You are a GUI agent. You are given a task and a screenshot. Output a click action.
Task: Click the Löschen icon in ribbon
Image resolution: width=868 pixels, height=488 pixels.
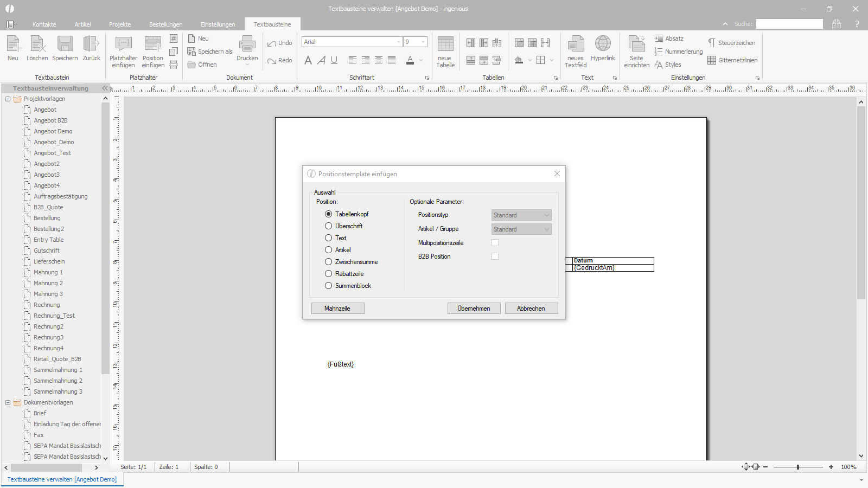pyautogui.click(x=37, y=48)
